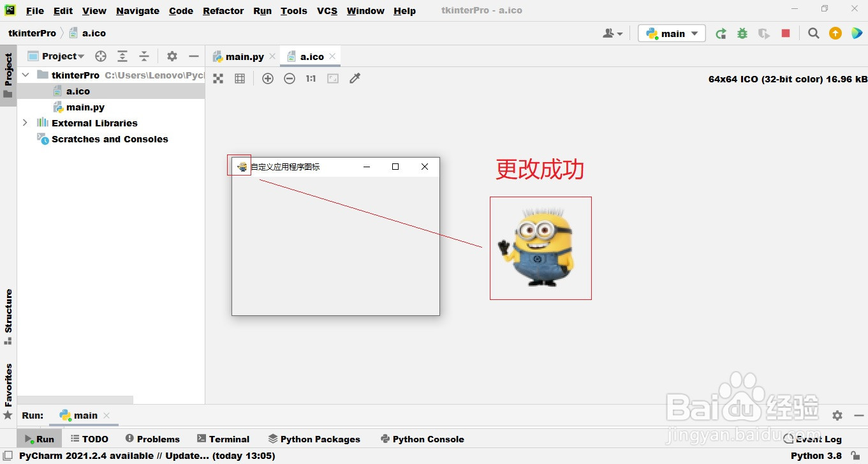
Task: Close the main tab in Run panel
Action: [x=107, y=415]
